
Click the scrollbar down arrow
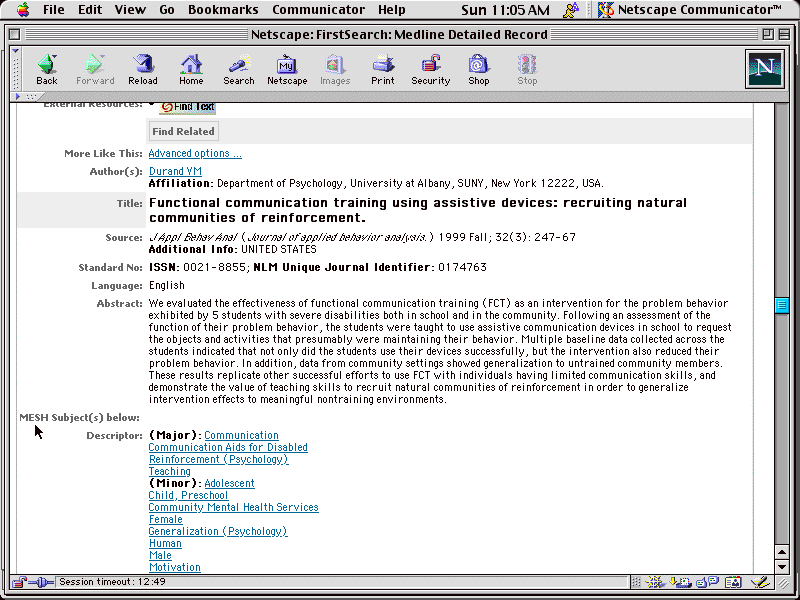click(x=781, y=566)
